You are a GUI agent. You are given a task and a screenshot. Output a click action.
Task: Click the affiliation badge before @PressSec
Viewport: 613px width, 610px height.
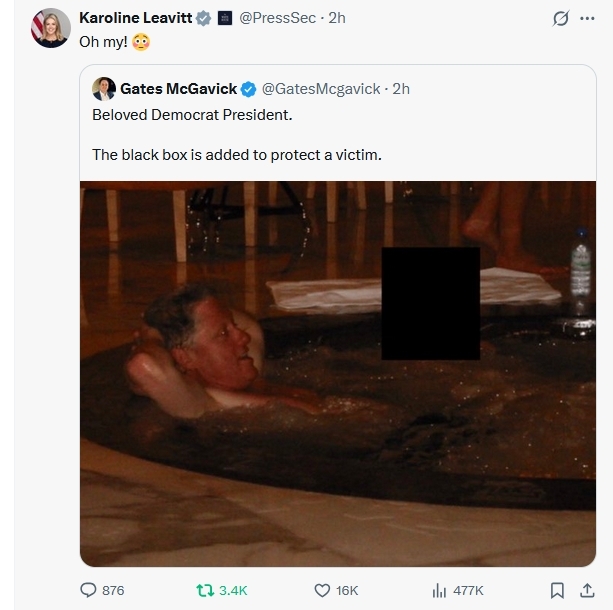[x=225, y=18]
